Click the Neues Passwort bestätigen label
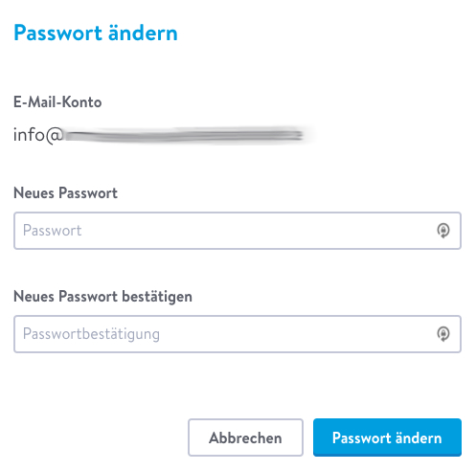The width and height of the screenshot is (476, 471). tap(102, 297)
